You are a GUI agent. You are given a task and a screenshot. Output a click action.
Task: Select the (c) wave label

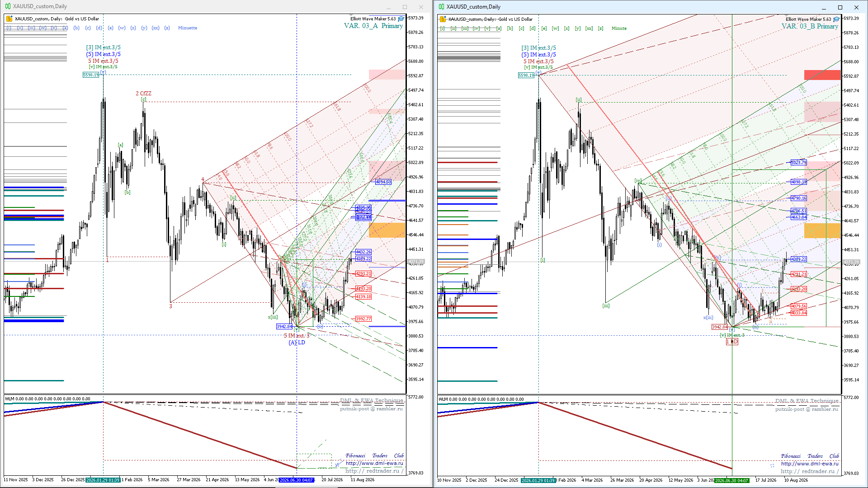pos(88,28)
